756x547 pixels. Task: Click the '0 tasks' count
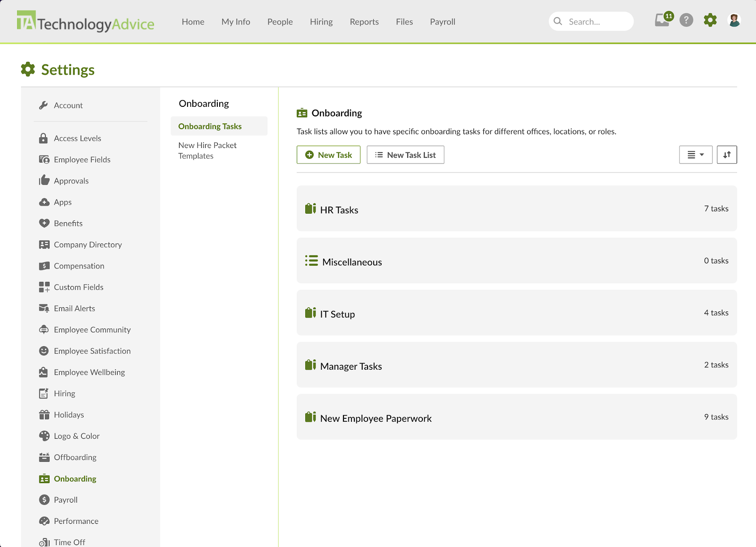coord(716,260)
